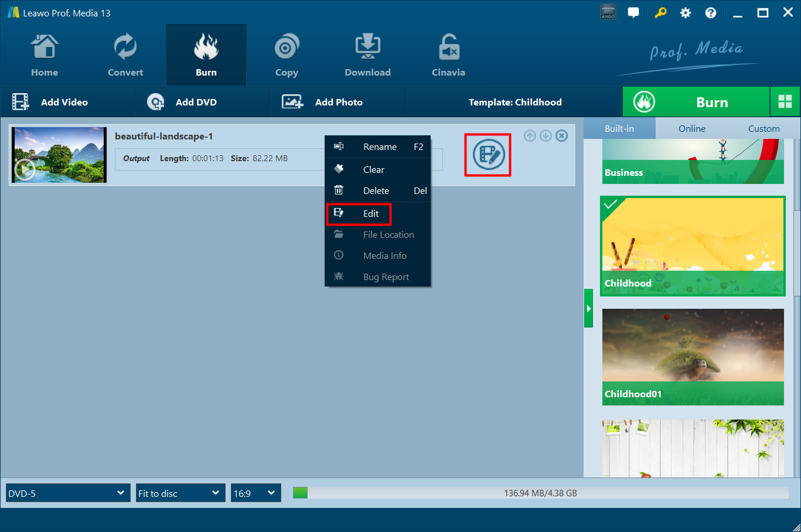Switch to the Built-in templates tab

point(619,128)
